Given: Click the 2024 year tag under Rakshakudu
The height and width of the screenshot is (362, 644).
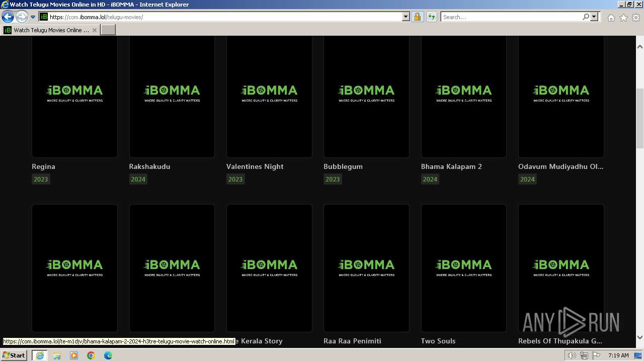Looking at the screenshot, I should point(138,179).
